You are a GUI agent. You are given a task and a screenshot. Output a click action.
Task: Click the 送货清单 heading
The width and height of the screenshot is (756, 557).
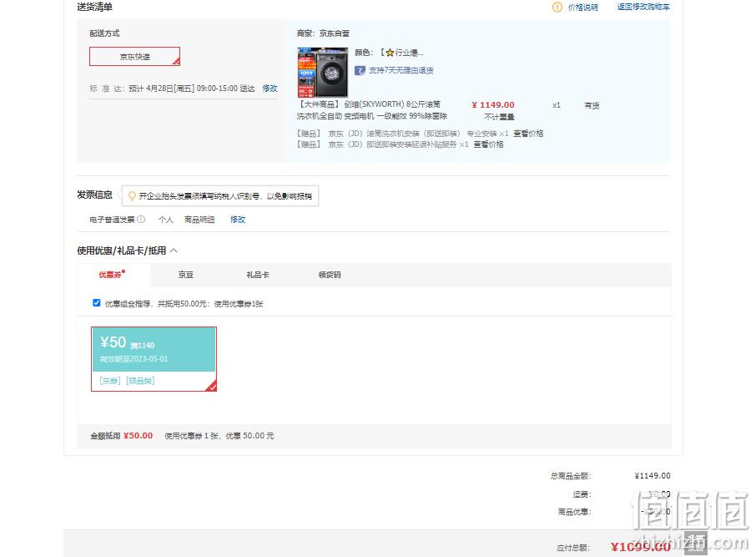(x=94, y=7)
